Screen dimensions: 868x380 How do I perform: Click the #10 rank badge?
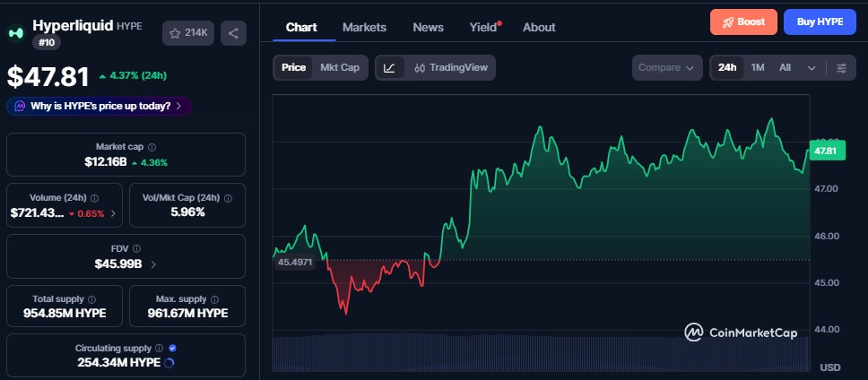(47, 42)
